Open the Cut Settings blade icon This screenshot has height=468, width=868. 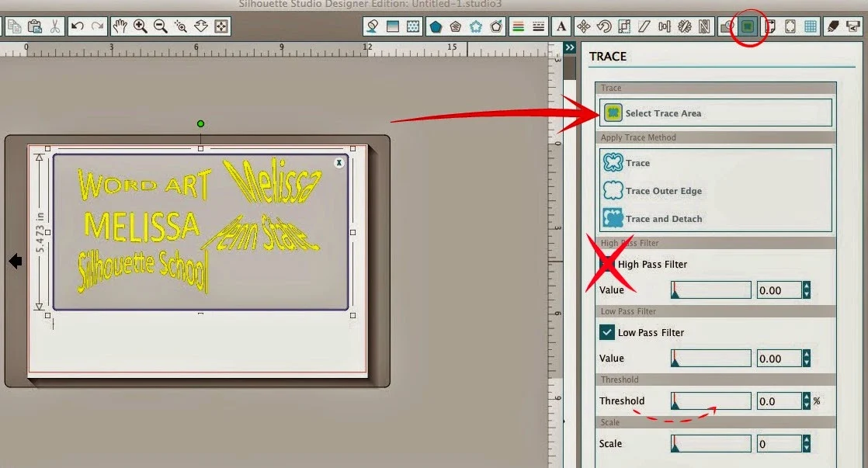coord(833,26)
